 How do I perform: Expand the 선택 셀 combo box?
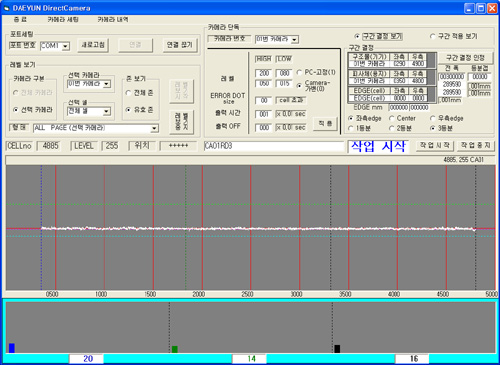pos(107,111)
